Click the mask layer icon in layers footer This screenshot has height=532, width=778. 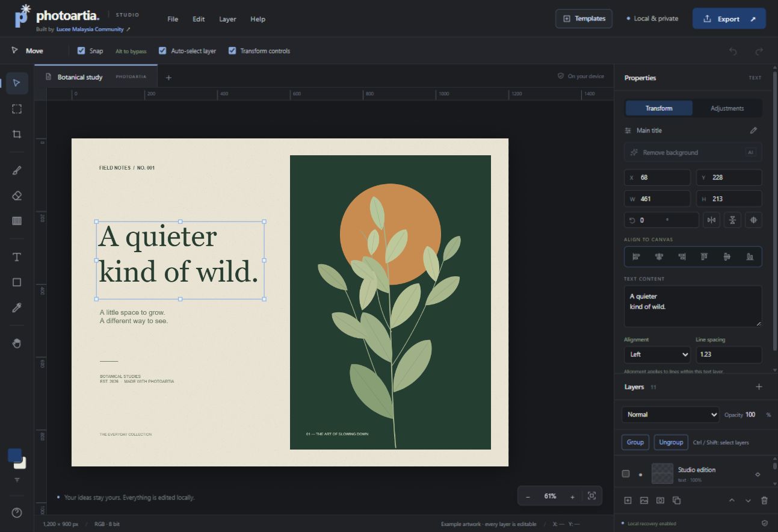(660, 500)
